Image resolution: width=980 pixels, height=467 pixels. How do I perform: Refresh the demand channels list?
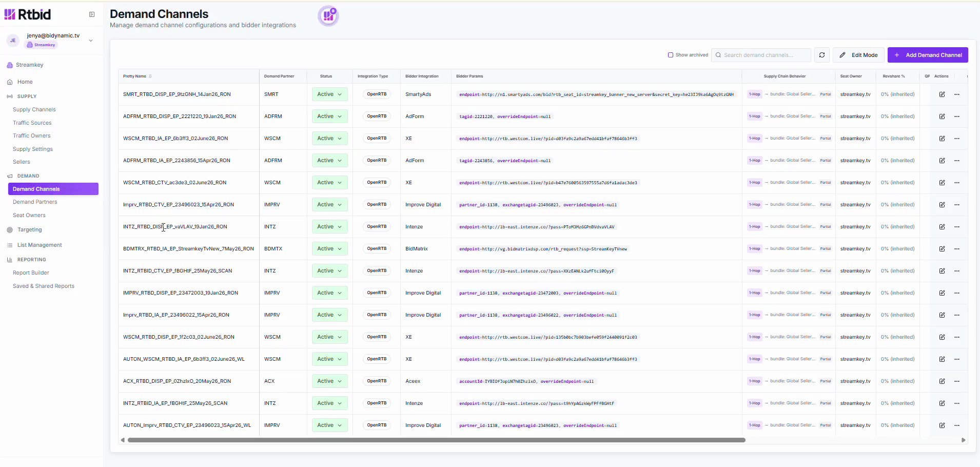[822, 55]
